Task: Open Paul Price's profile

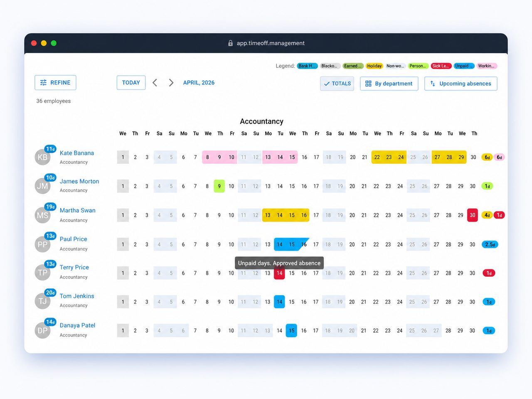Action: click(x=74, y=239)
